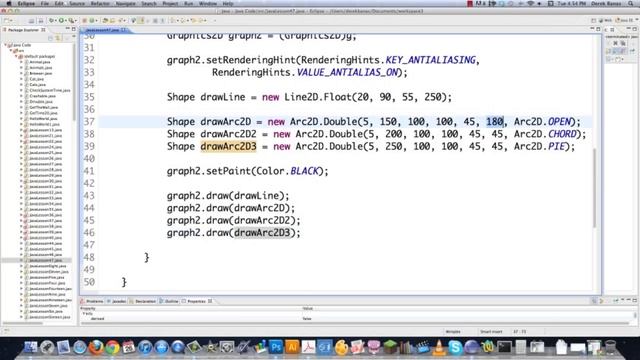
Task: Open VLC cone icon in dock
Action: 439,347
